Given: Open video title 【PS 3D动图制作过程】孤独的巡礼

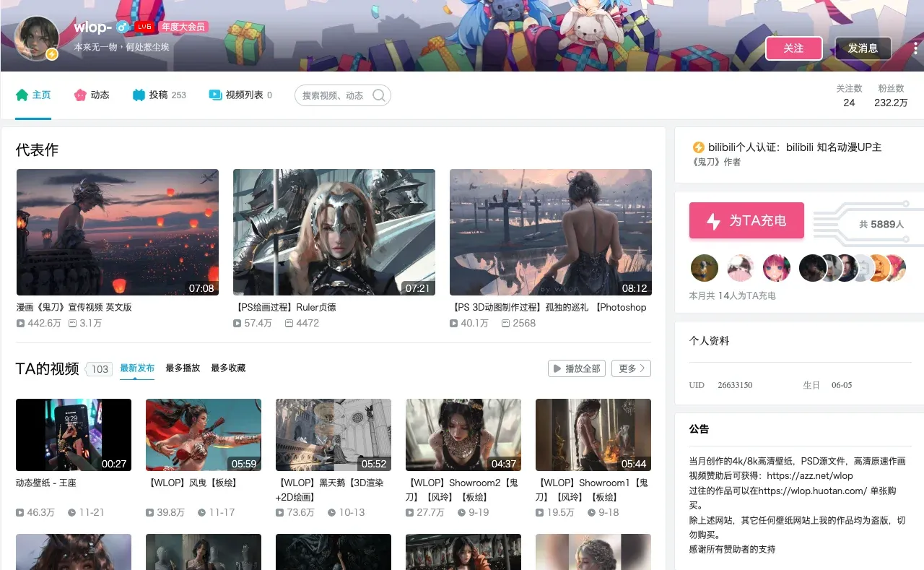Looking at the screenshot, I should (x=548, y=308).
